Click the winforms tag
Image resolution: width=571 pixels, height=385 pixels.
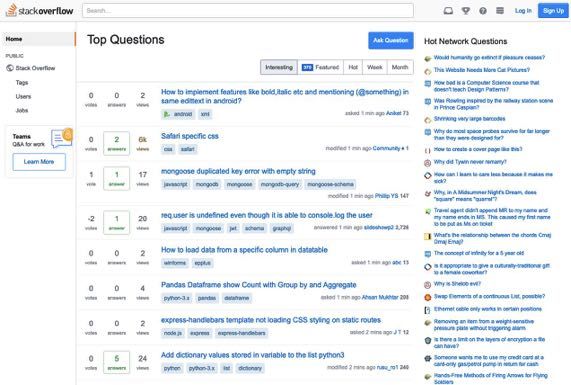[x=175, y=263]
